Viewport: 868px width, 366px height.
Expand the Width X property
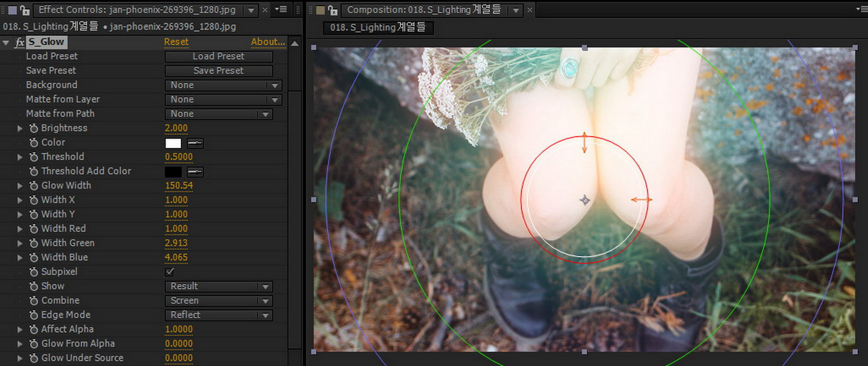(20, 200)
